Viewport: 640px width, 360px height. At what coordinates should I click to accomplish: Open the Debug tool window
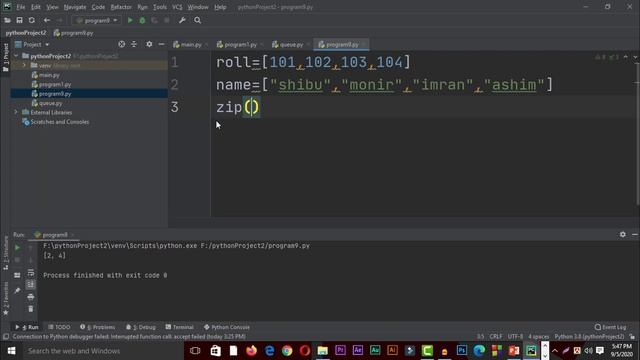click(141, 327)
